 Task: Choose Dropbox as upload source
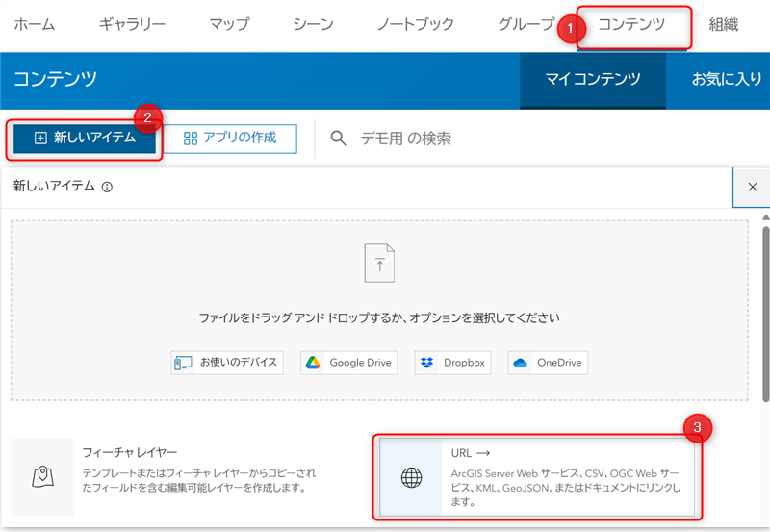click(x=452, y=363)
